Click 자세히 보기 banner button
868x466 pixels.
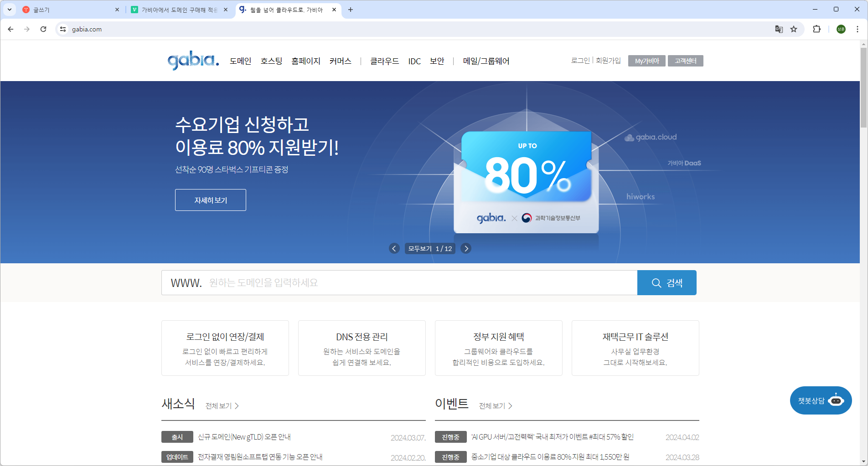(x=211, y=200)
